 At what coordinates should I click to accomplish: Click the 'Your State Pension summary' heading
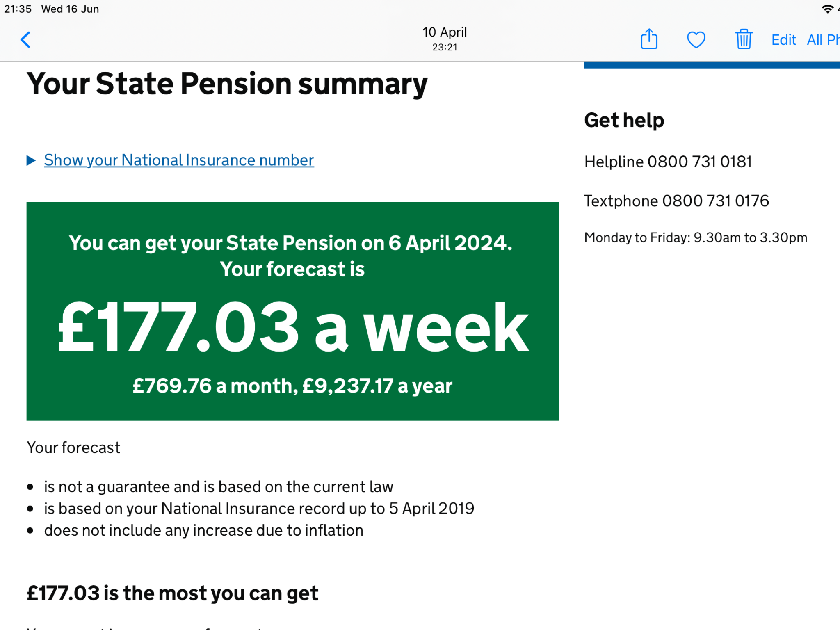[227, 84]
